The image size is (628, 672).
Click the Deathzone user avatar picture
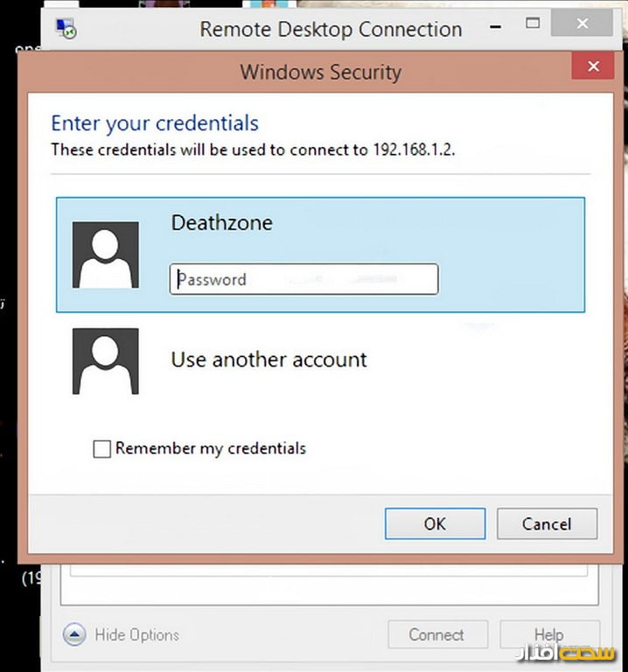pos(105,255)
